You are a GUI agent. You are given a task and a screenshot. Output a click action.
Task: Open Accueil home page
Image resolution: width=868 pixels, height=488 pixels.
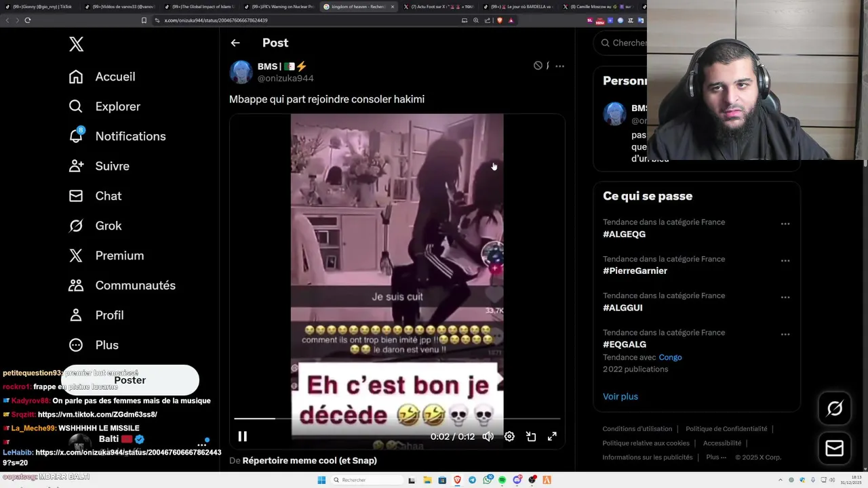pos(102,77)
